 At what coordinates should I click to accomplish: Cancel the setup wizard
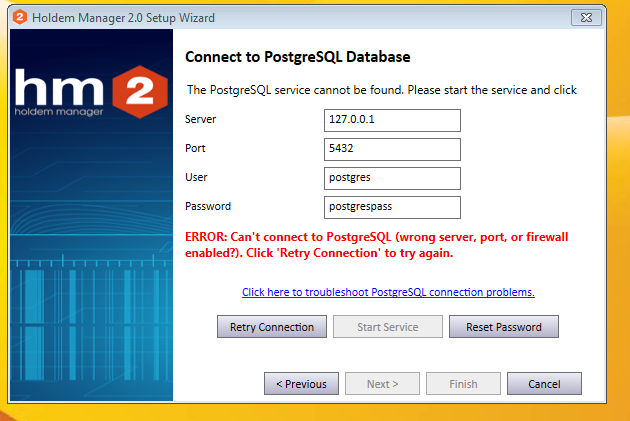(544, 384)
